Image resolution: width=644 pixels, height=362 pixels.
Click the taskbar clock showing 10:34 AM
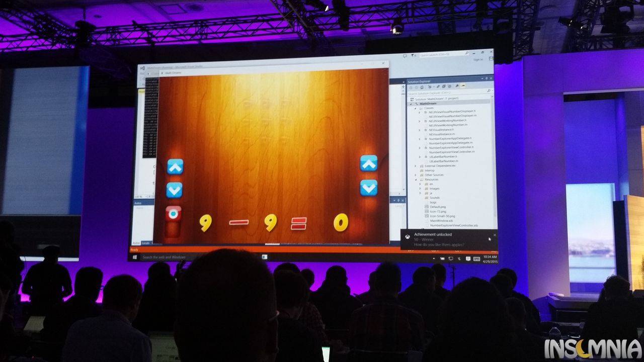490,257
